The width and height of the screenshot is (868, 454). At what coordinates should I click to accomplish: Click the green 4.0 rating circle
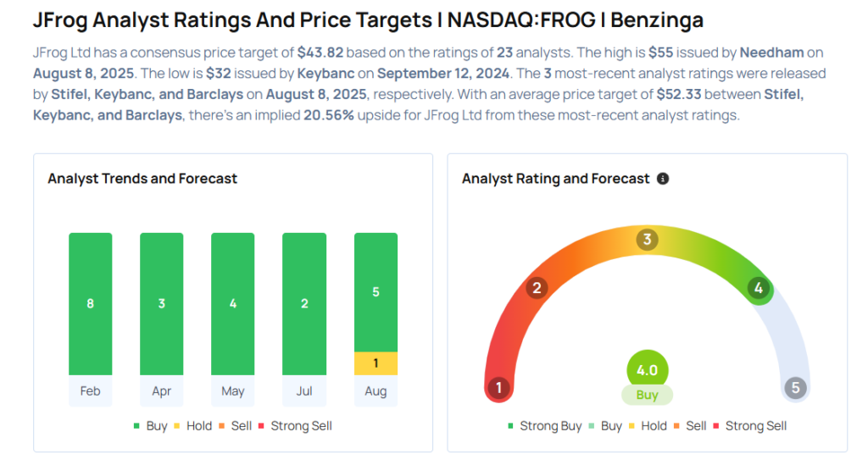click(647, 370)
